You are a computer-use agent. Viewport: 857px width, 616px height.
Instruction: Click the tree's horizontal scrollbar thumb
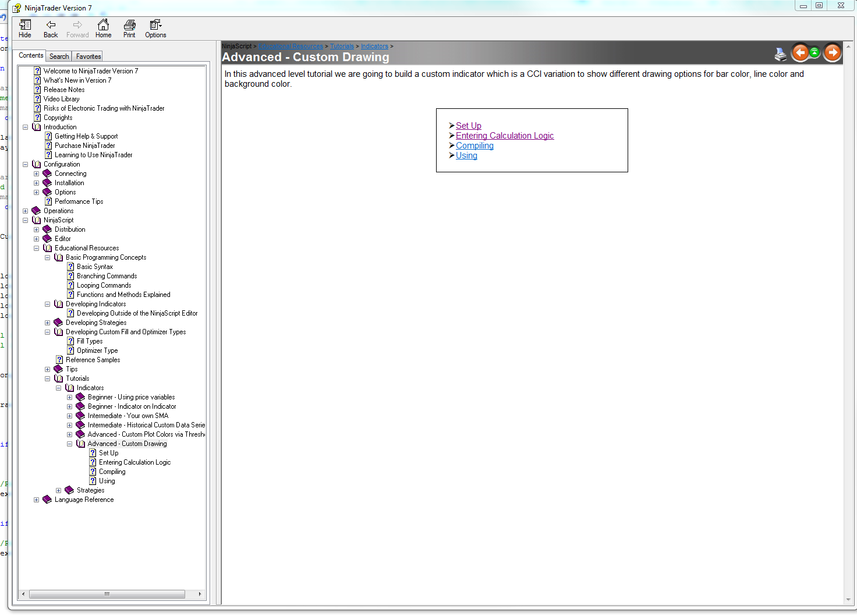click(107, 594)
